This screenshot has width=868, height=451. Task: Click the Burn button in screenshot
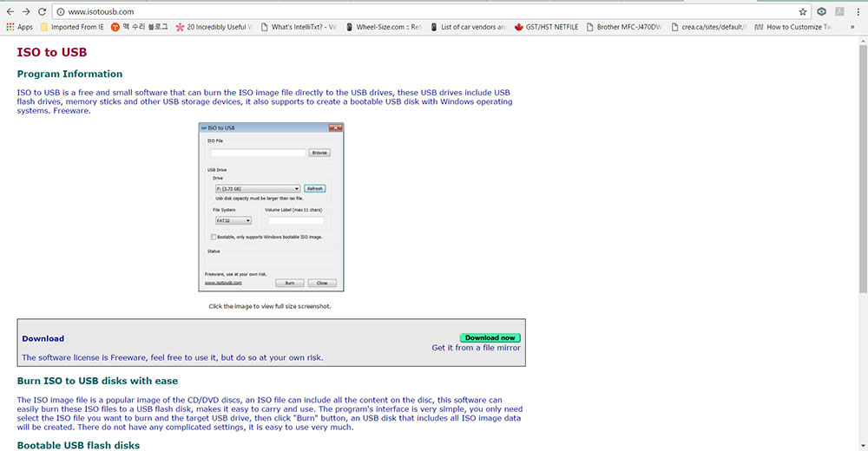coord(290,283)
